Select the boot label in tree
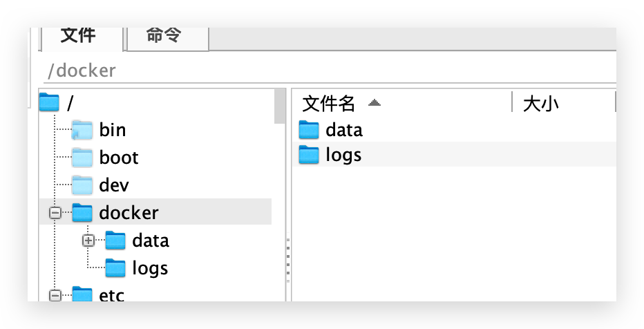The height and width of the screenshot is (329, 644). (x=119, y=158)
